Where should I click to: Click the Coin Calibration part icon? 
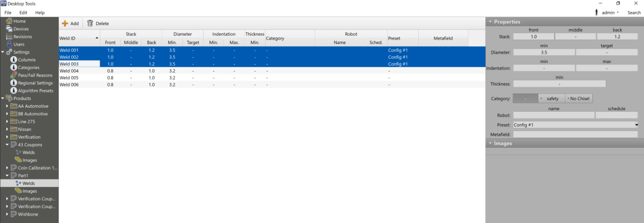14,168
